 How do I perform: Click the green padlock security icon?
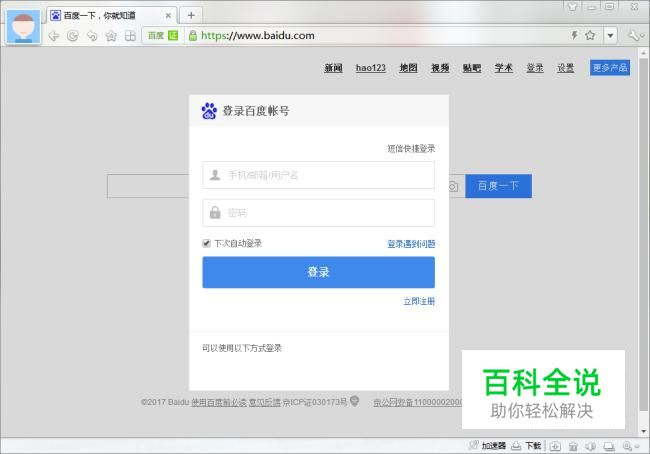pyautogui.click(x=193, y=36)
